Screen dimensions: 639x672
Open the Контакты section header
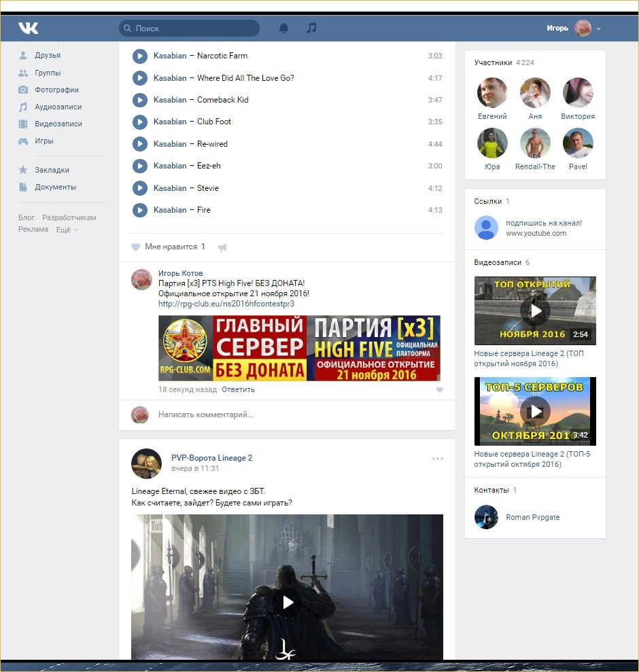(x=495, y=491)
